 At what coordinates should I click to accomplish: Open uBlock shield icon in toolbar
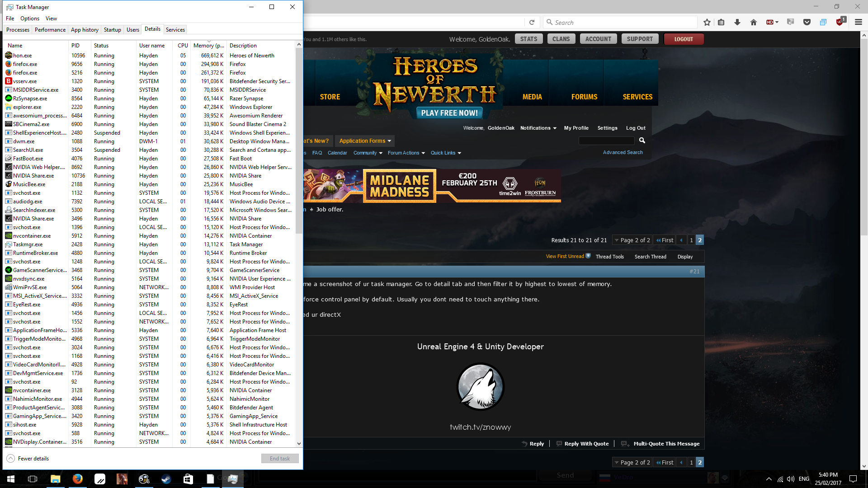(x=840, y=22)
